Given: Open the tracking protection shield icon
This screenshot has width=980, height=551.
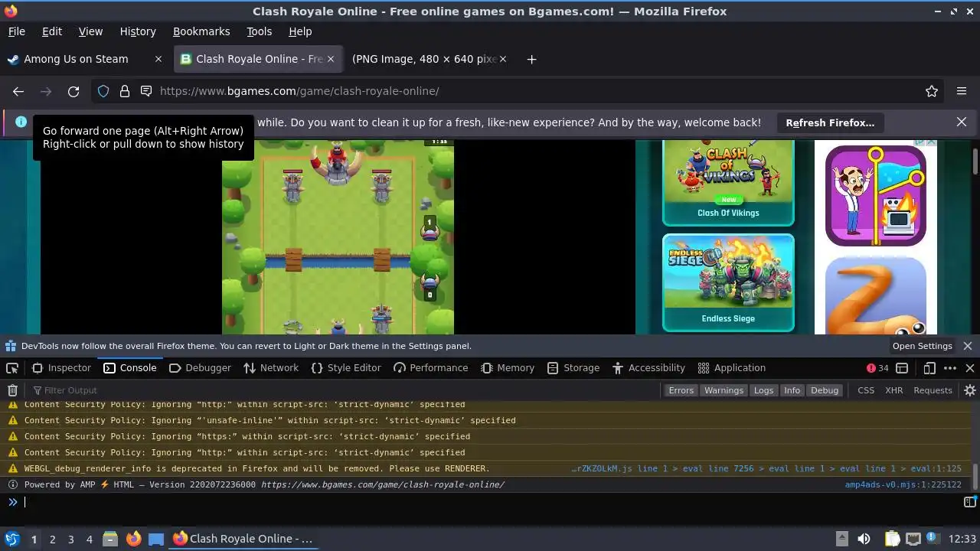Looking at the screenshot, I should click(x=103, y=91).
